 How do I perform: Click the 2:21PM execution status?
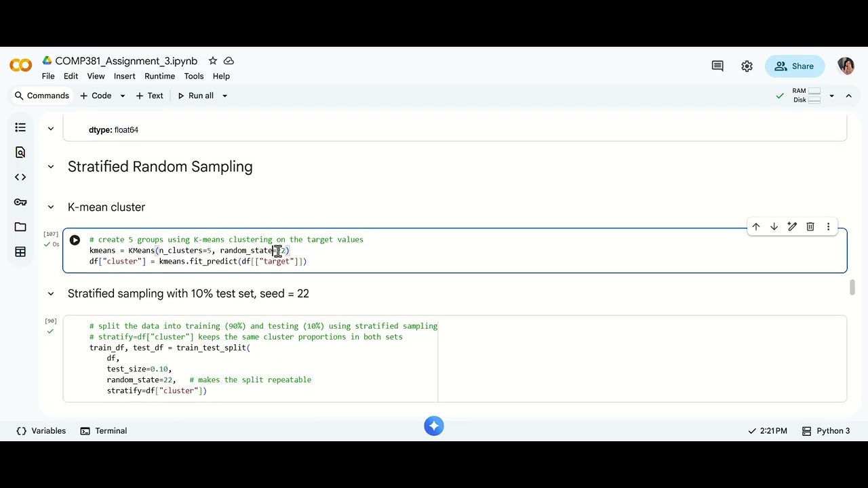coord(768,431)
